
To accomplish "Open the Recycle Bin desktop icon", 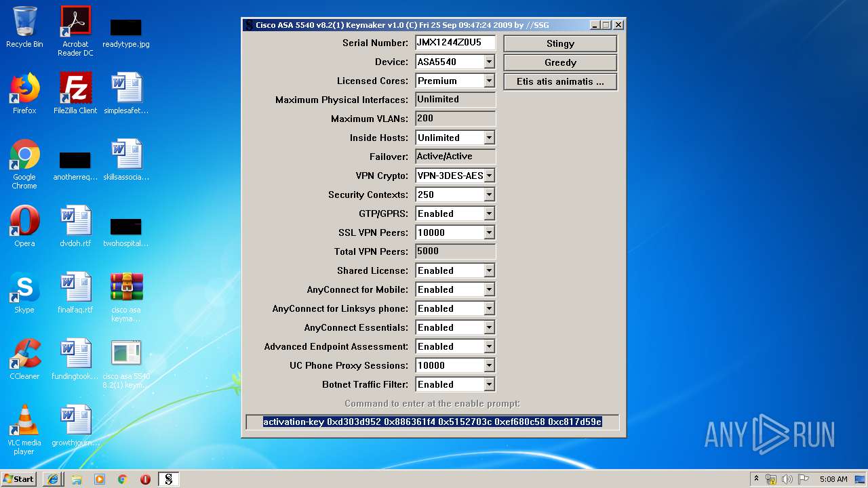I will tap(24, 27).
